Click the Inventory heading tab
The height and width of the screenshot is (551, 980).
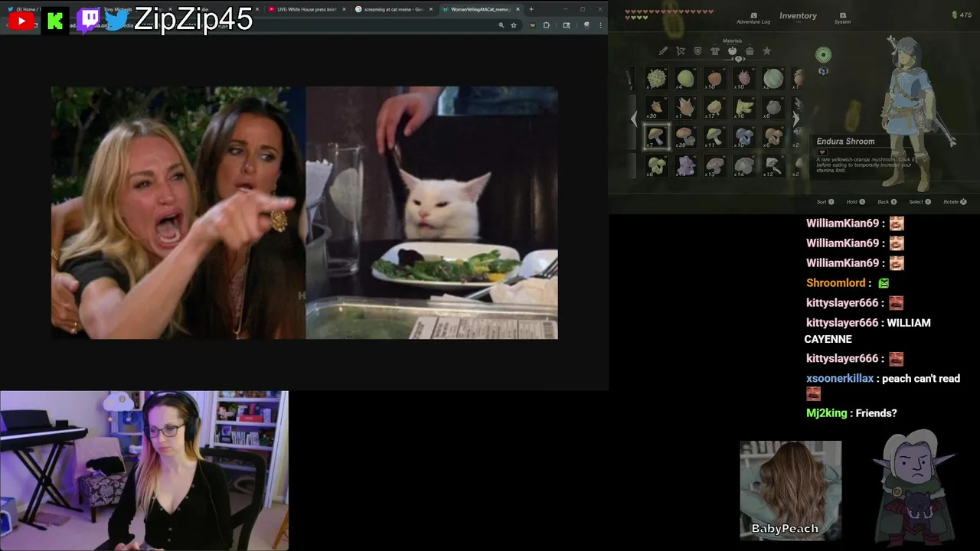pos(798,16)
